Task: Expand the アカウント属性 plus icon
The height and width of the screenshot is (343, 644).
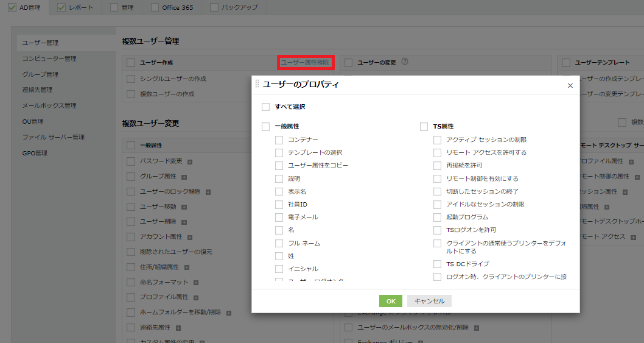Action: point(190,238)
